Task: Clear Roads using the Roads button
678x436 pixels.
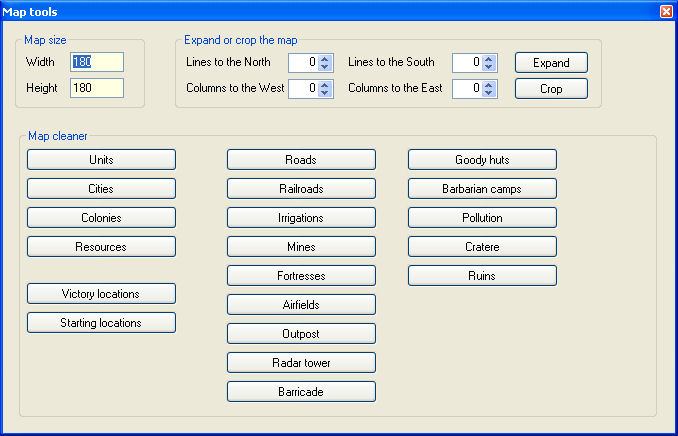Action: (301, 160)
